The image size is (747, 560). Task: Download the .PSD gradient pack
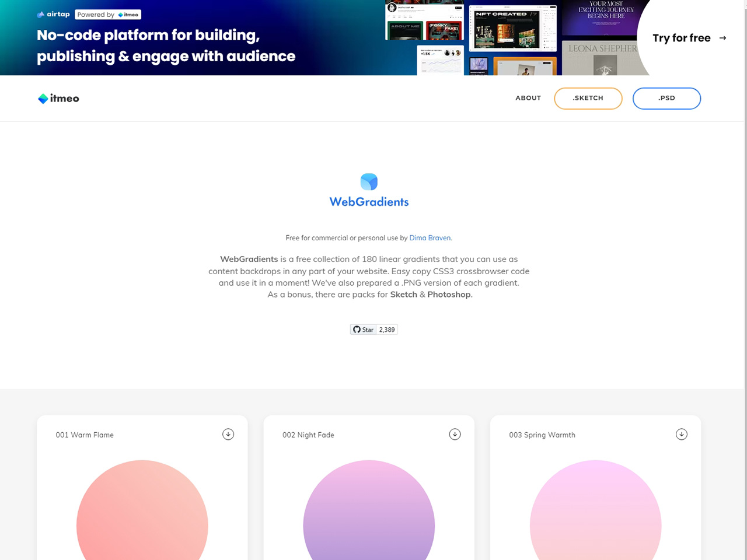pyautogui.click(x=666, y=98)
